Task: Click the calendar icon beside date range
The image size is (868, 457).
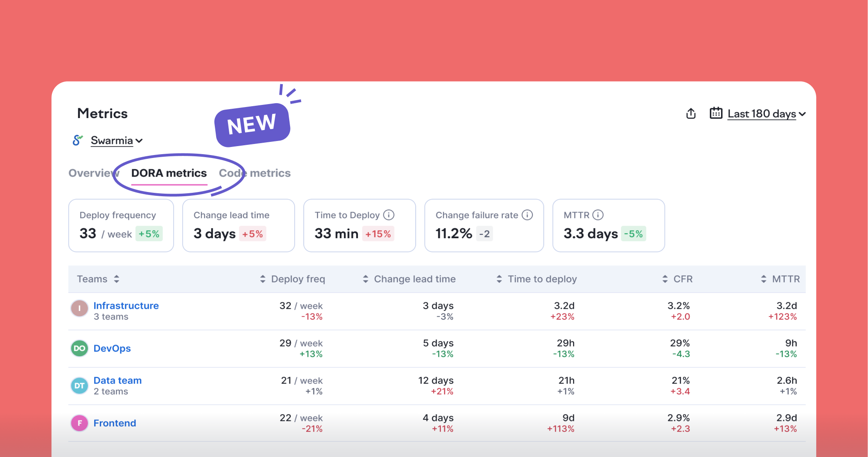Action: [x=716, y=113]
